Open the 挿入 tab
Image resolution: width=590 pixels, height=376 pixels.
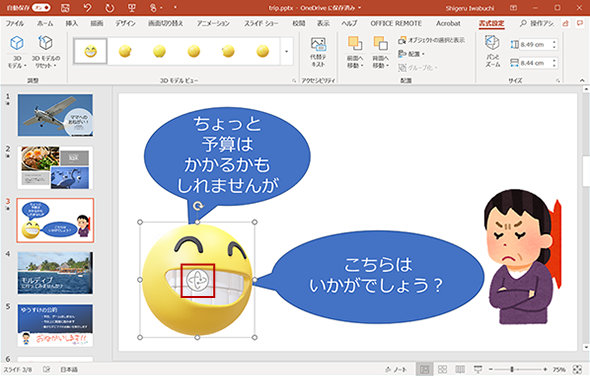(72, 23)
